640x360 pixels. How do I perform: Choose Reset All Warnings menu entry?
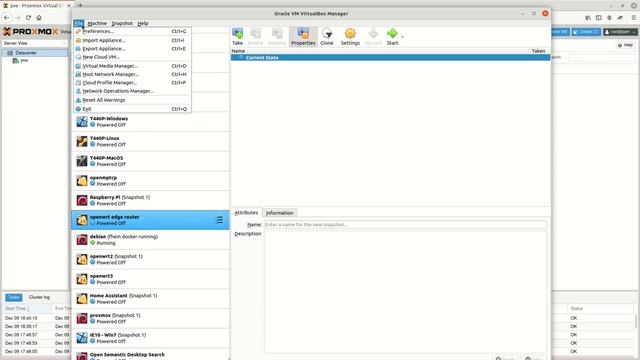(x=132, y=100)
